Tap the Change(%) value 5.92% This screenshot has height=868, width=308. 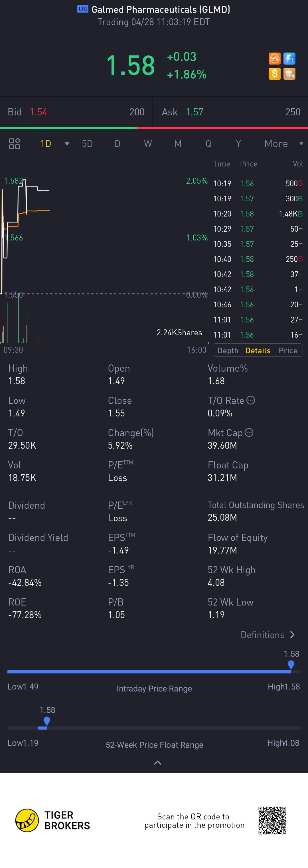120,446
